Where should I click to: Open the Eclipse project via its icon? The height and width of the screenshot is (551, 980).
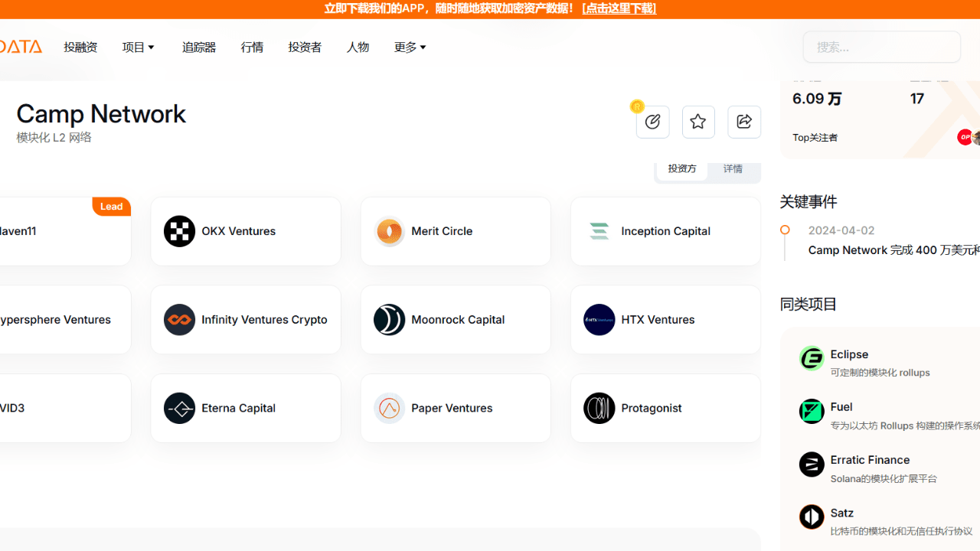tap(812, 358)
